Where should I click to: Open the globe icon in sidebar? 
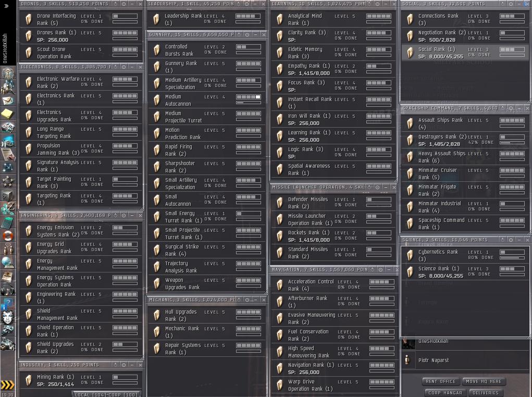tap(7, 262)
